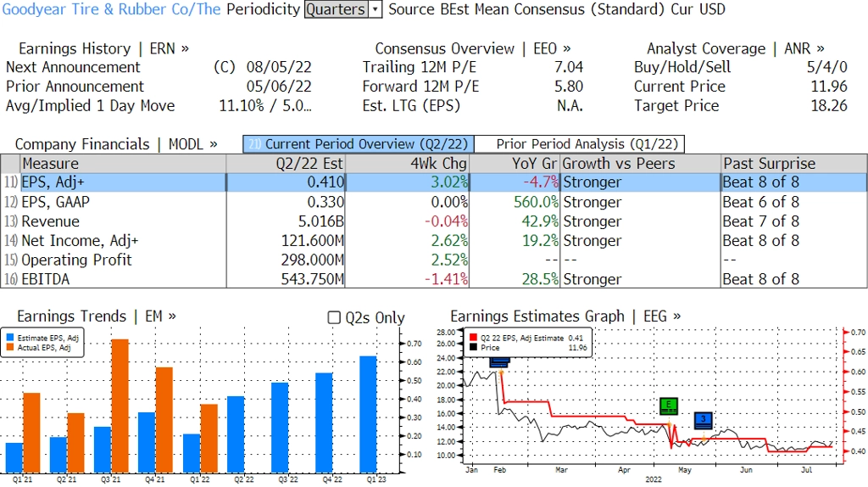Click Goodyear Tire & Rubber Co company name
Viewport: 868px width, 487px height.
111,9
